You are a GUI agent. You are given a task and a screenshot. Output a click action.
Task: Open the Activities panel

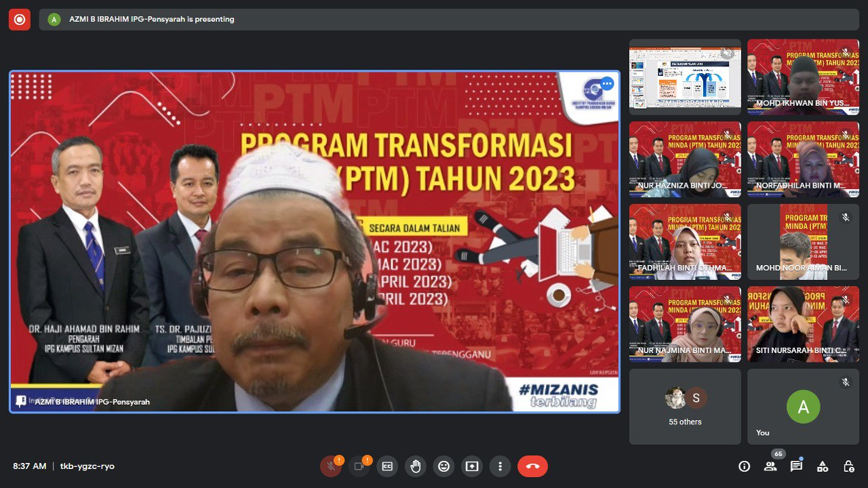pos(823,466)
